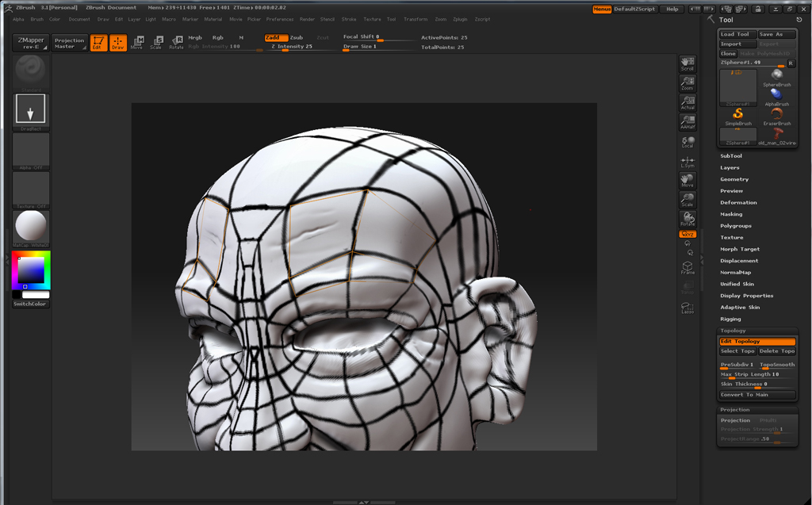The width and height of the screenshot is (812, 505).
Task: Open the DragRect stroke selector
Action: point(31,112)
